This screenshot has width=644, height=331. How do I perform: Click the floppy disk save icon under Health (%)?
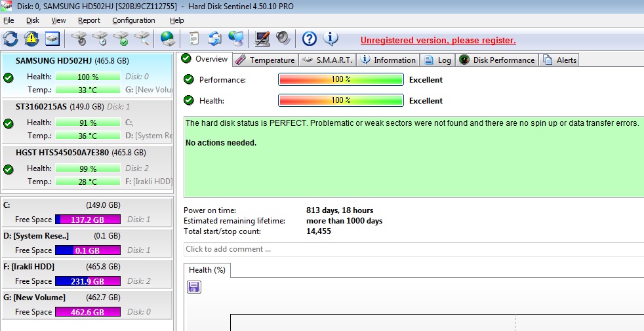(194, 286)
